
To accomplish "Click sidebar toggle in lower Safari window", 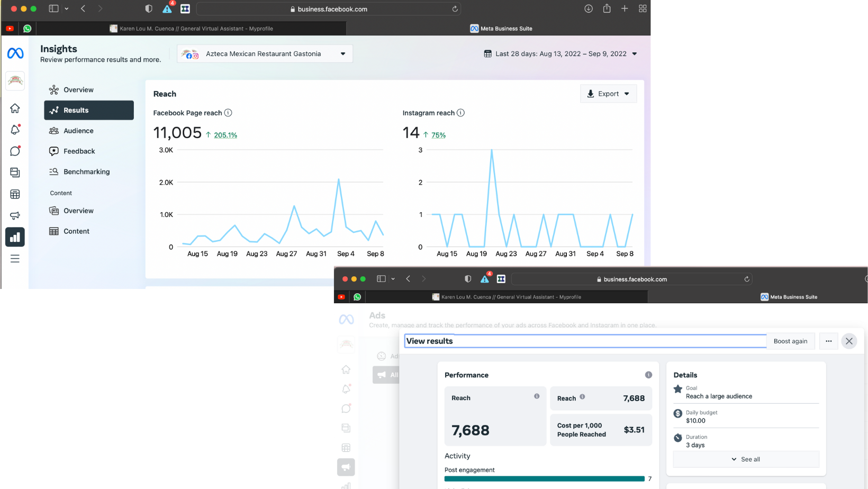I will pos(381,279).
